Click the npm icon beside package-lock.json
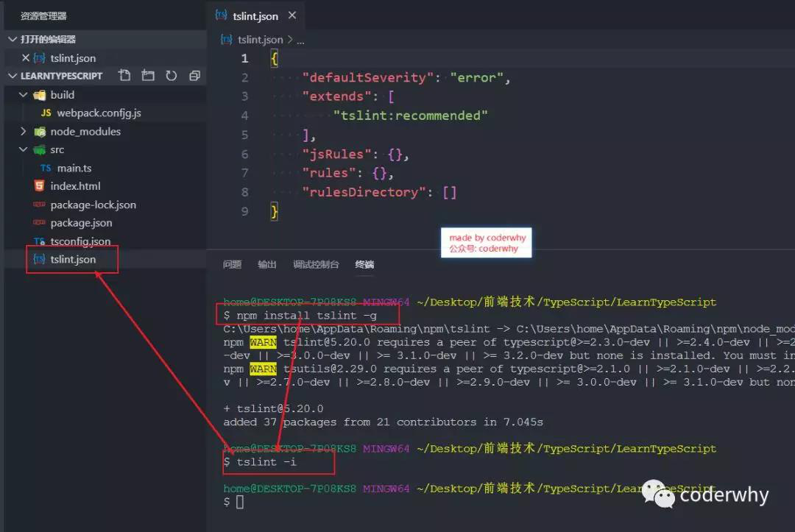This screenshot has width=795, height=532. pyautogui.click(x=39, y=204)
